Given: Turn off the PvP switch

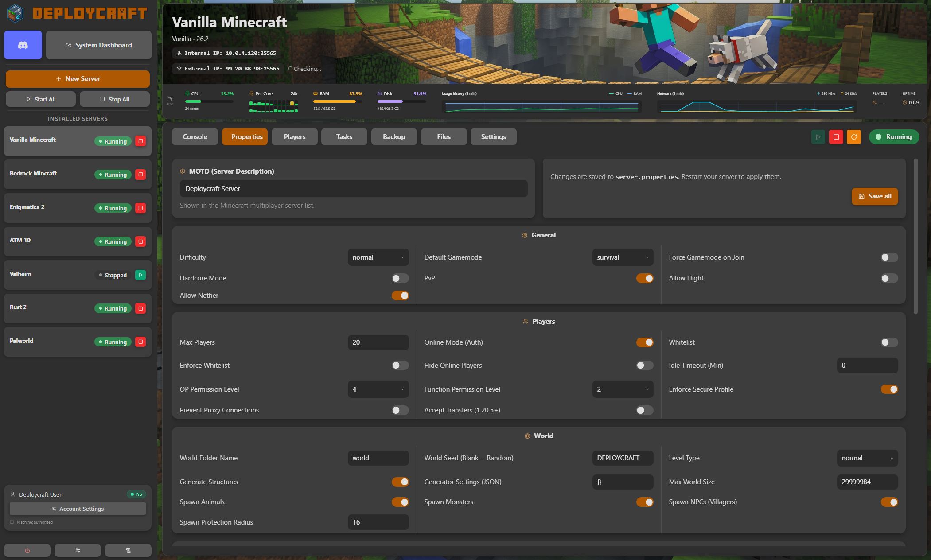Looking at the screenshot, I should click(x=645, y=278).
